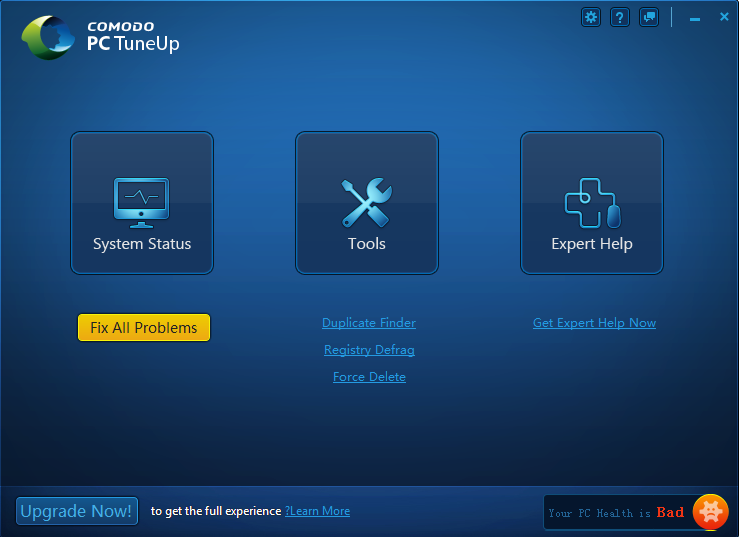Launch Registry Defrag from the links
Image resolution: width=739 pixels, height=537 pixels.
tap(369, 350)
